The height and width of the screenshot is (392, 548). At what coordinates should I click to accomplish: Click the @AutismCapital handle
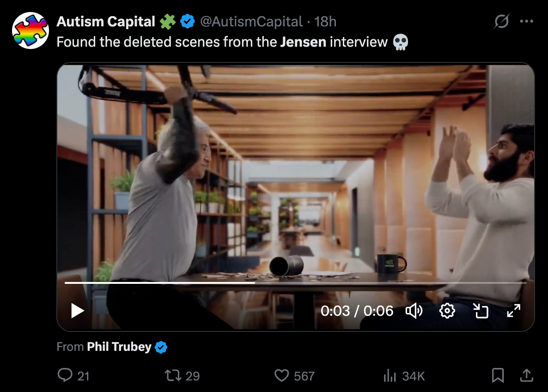click(251, 21)
